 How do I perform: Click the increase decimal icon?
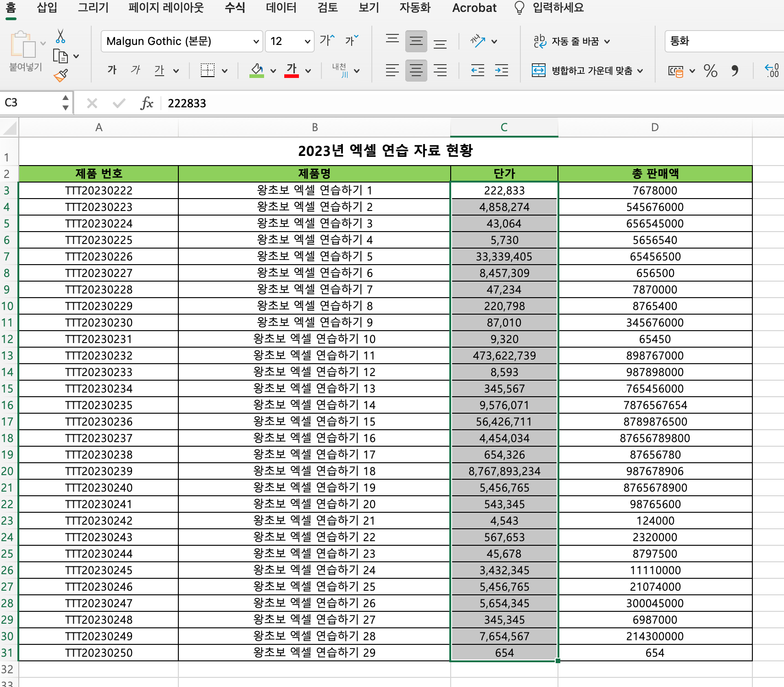[772, 71]
